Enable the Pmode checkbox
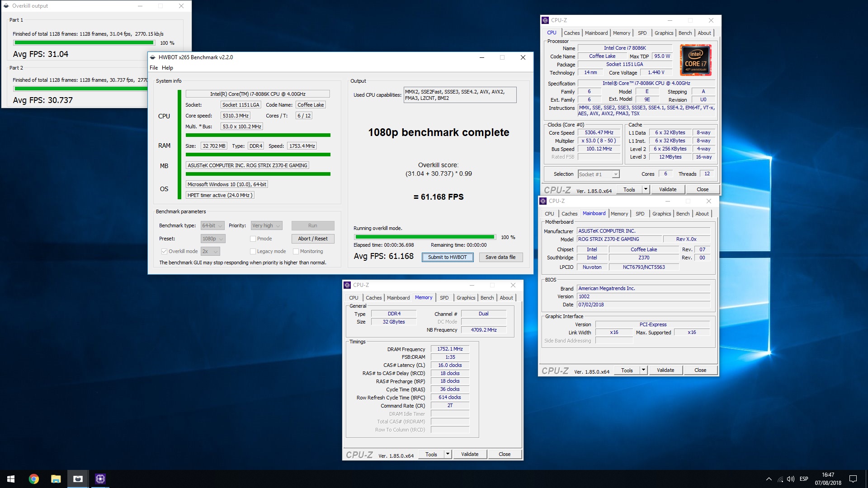The image size is (868, 488). pyautogui.click(x=253, y=239)
